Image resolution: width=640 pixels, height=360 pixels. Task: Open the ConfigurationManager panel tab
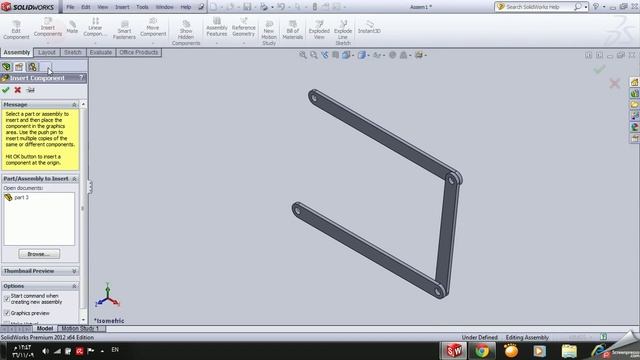32,67
